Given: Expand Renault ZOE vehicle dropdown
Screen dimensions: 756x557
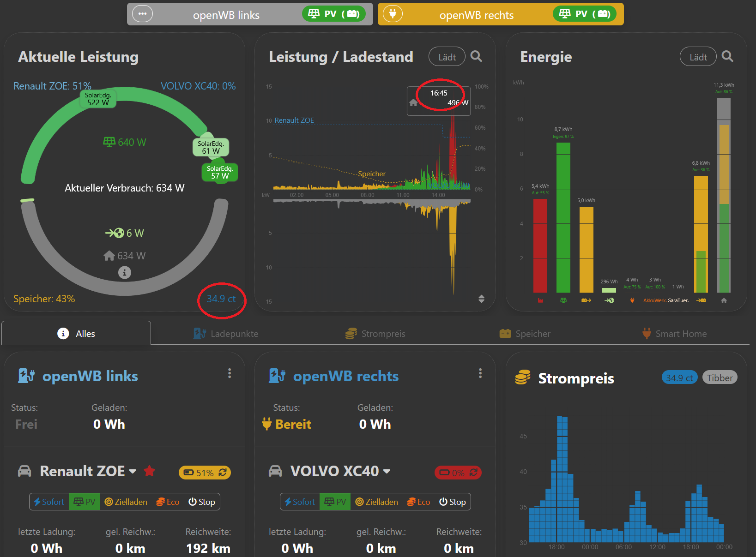Looking at the screenshot, I should [133, 472].
